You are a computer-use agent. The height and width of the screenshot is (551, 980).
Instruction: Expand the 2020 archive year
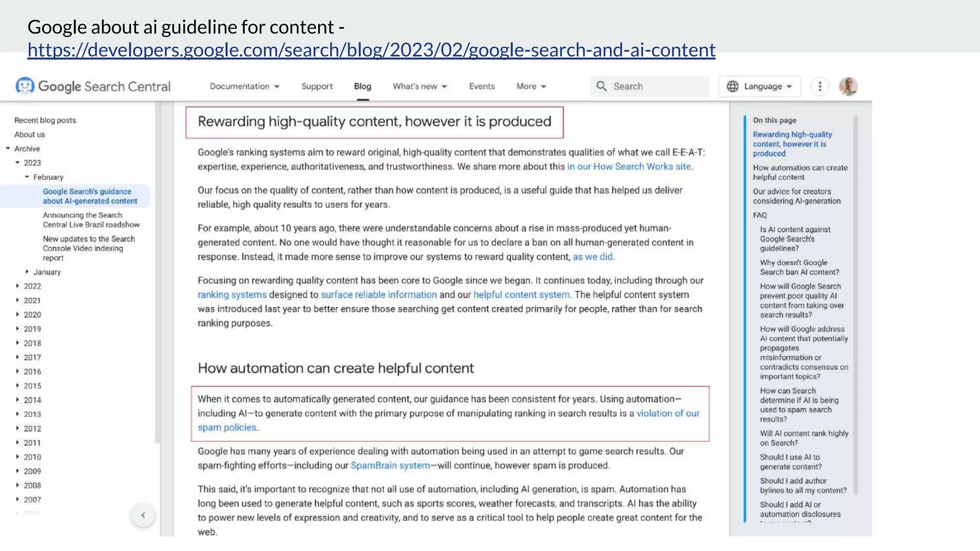(x=18, y=314)
